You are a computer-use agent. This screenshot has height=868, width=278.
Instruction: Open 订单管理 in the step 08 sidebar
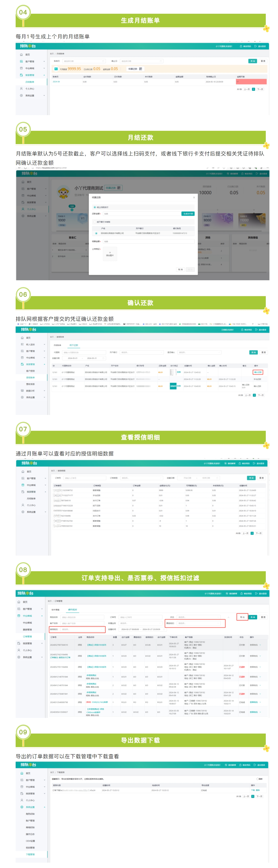click(x=27, y=636)
